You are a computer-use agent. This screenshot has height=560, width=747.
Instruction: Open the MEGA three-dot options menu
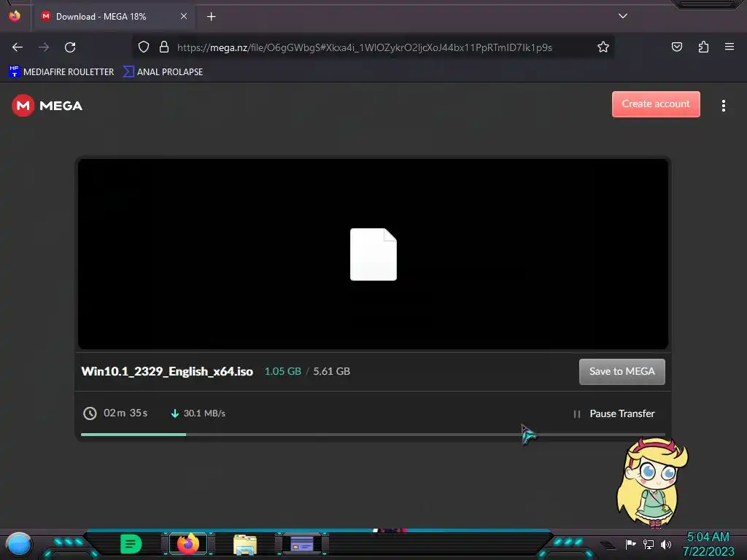(x=723, y=106)
